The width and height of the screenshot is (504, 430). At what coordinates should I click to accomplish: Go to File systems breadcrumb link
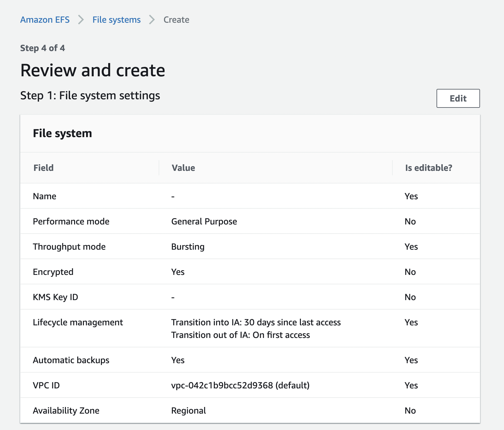116,20
